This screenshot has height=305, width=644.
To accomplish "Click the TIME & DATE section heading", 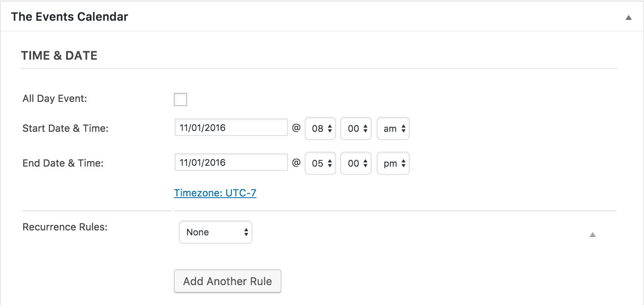I will 59,56.
